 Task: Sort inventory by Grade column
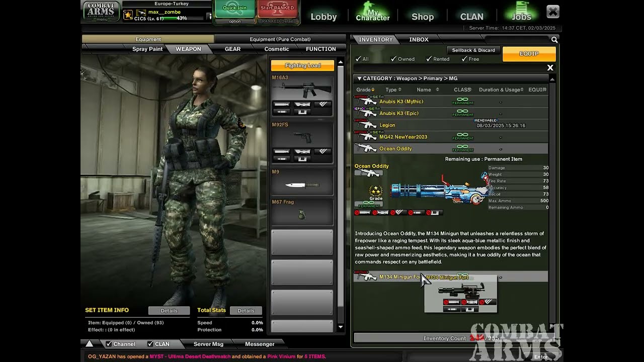point(365,89)
